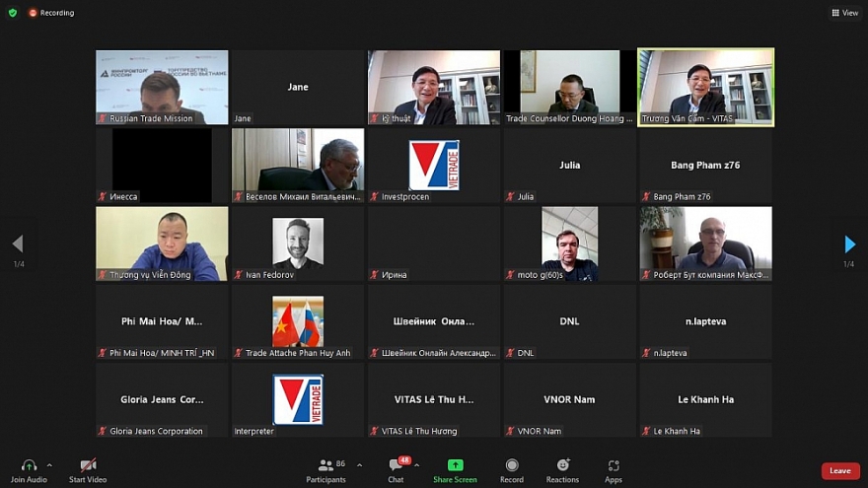Open the Reactions emoji icon
Image resolution: width=868 pixels, height=488 pixels.
pos(563,464)
